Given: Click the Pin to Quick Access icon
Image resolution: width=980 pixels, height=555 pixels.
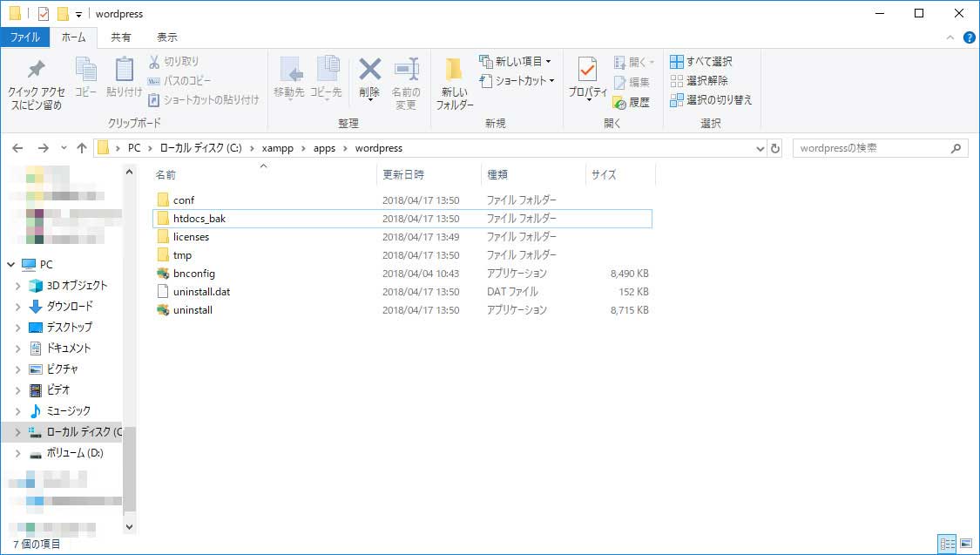Looking at the screenshot, I should 36,84.
